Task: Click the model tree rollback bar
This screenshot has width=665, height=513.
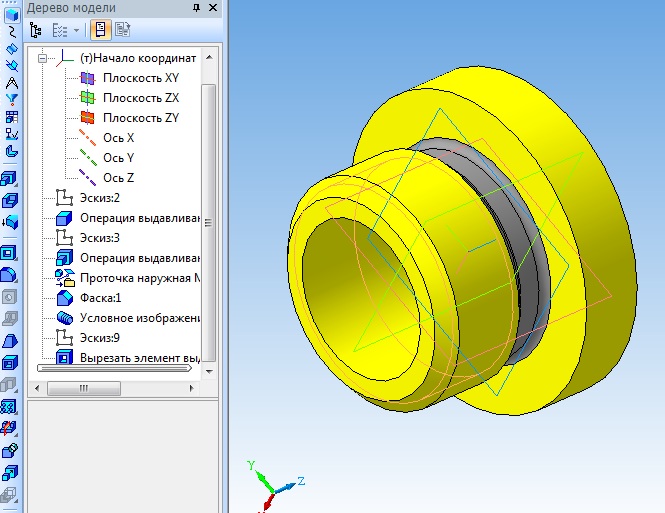Action: 114,368
